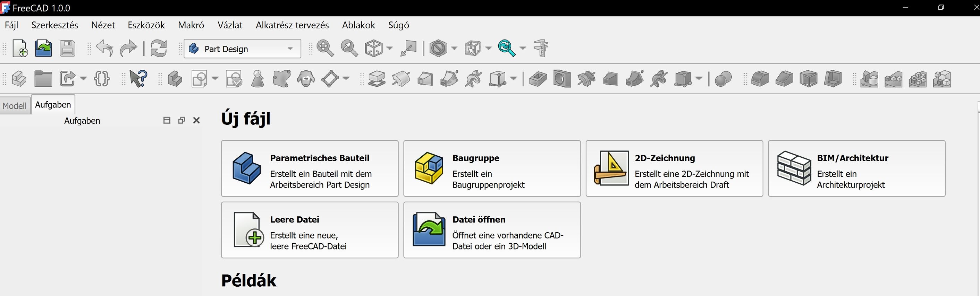This screenshot has height=296, width=980.
Task: Expand the magnifier sync dropdown arrow
Action: (523, 48)
